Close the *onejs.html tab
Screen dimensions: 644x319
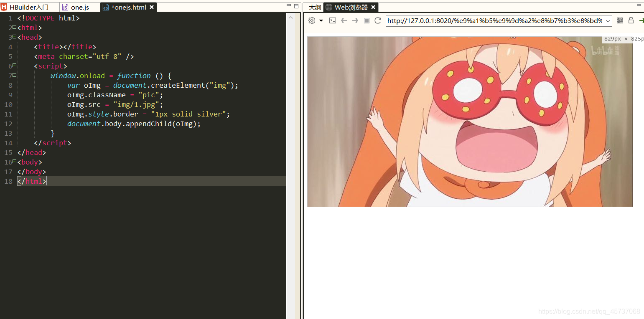point(152,7)
